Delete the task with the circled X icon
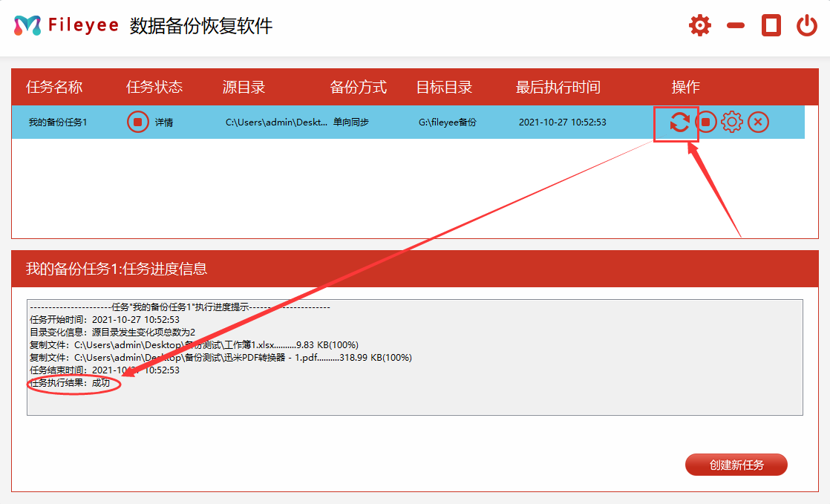 tap(758, 122)
